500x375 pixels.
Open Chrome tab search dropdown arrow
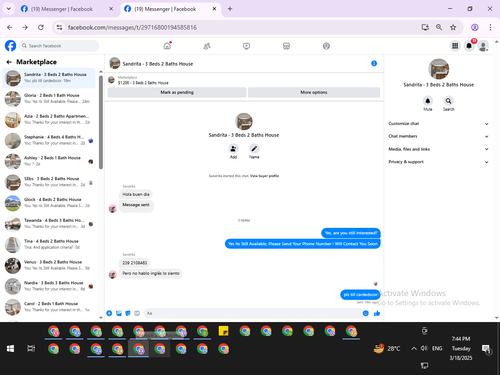point(9,9)
